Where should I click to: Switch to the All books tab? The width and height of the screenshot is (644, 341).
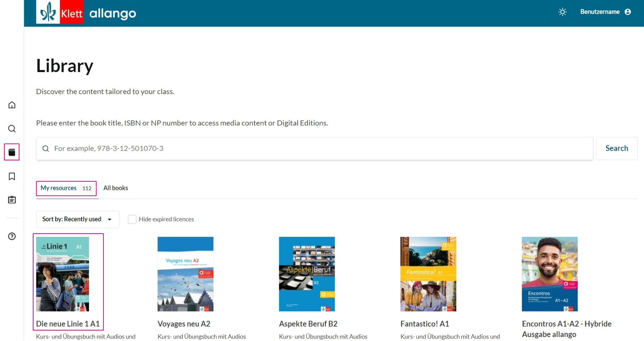point(116,188)
